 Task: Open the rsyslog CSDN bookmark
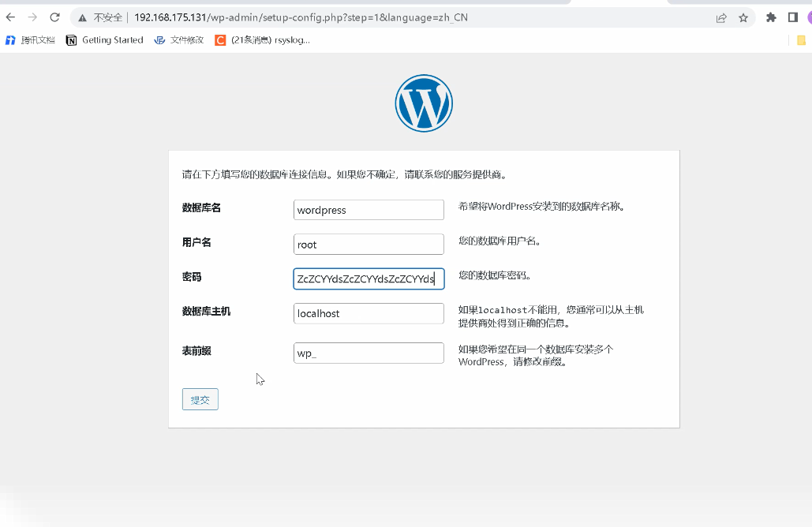[x=263, y=40]
